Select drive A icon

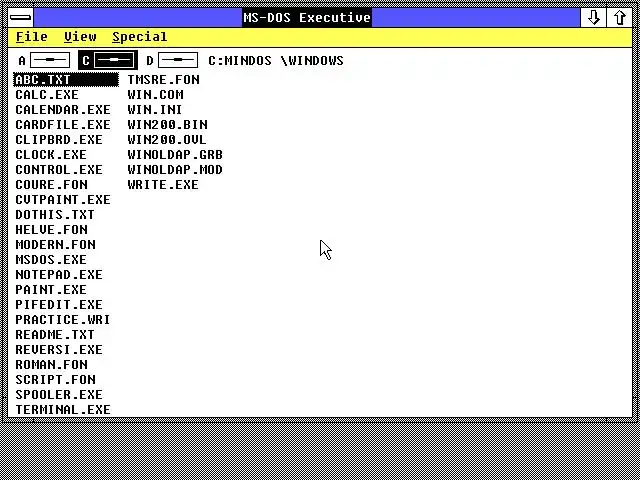pos(44,61)
